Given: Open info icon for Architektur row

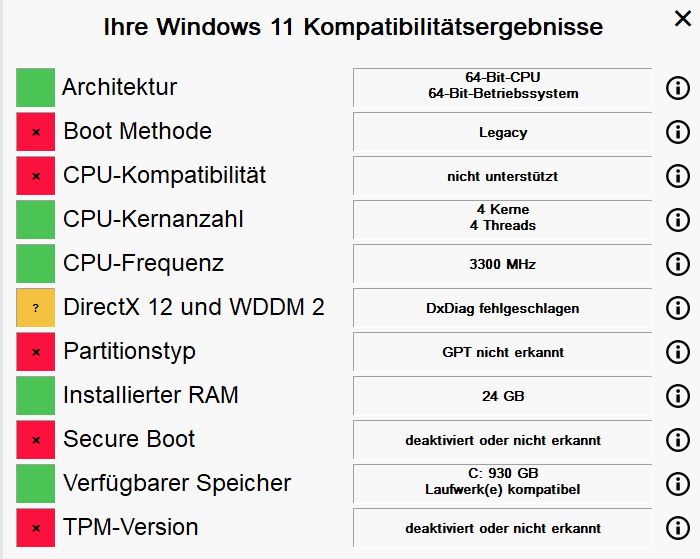Looking at the screenshot, I should (678, 88).
